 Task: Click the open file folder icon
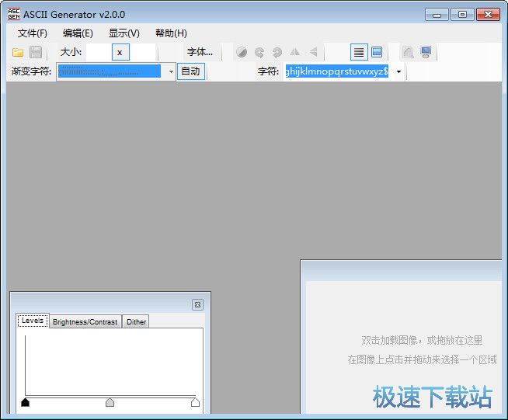[18, 53]
